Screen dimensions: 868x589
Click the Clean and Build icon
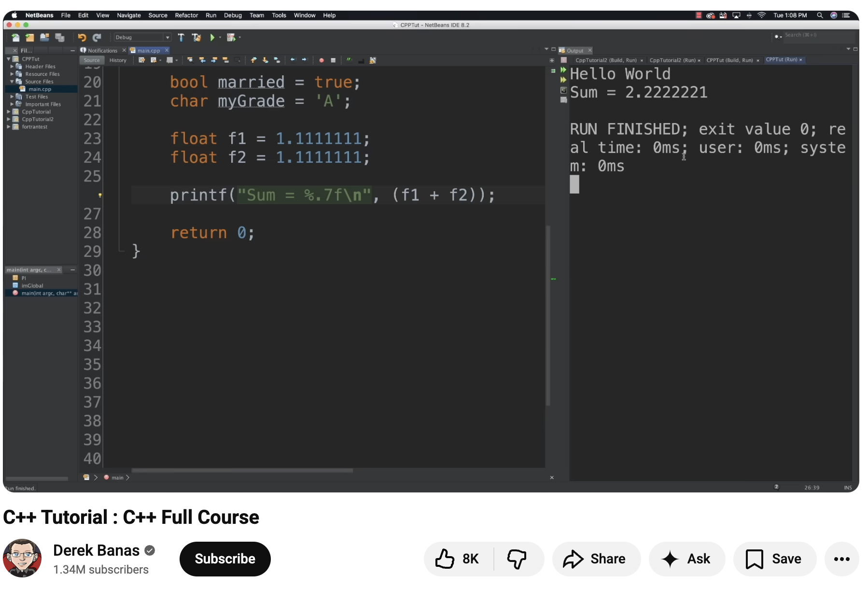[196, 37]
